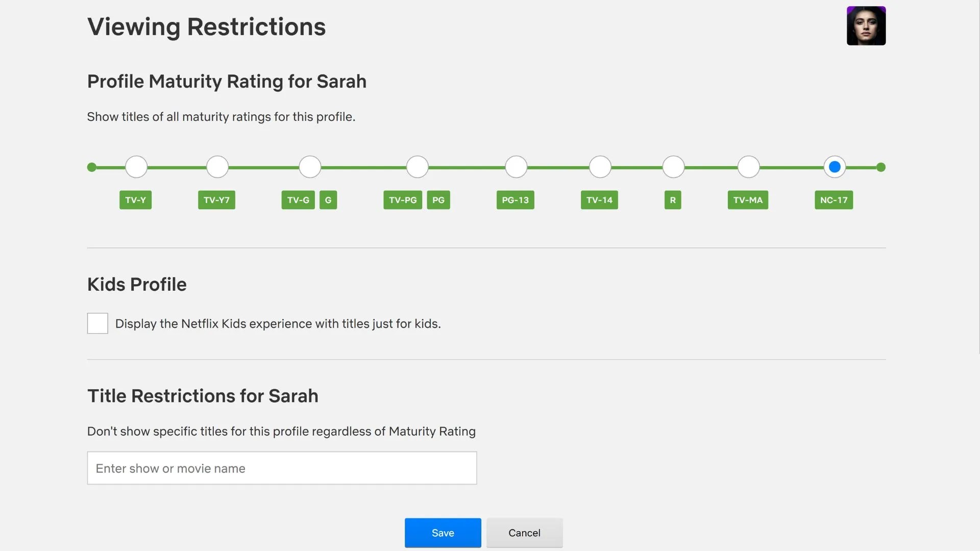Screen dimensions: 980x551
Task: Click the Title Restrictions for Sarah heading
Action: pos(203,395)
